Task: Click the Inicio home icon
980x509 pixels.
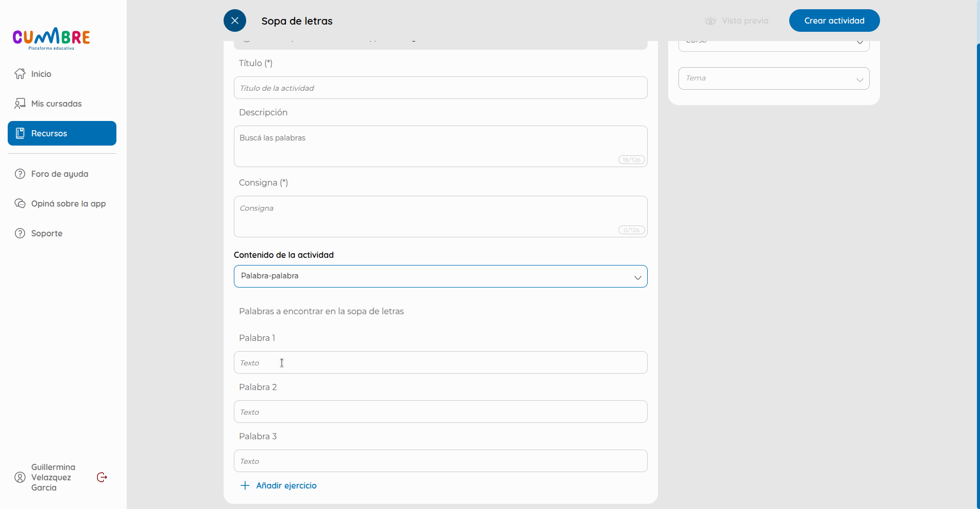Action: click(20, 74)
